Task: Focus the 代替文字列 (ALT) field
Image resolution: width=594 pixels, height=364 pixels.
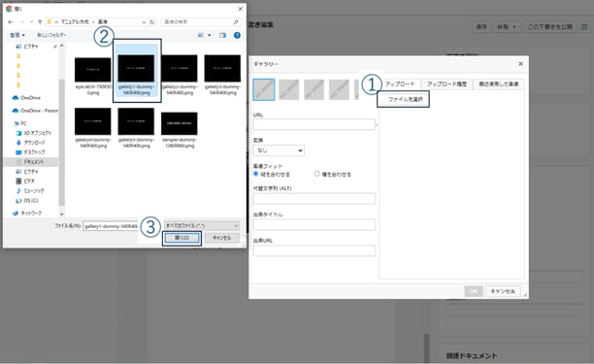Action: [314, 198]
